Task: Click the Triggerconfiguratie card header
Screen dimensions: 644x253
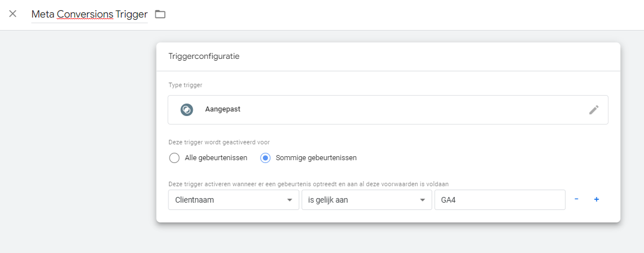Action: pos(204,57)
